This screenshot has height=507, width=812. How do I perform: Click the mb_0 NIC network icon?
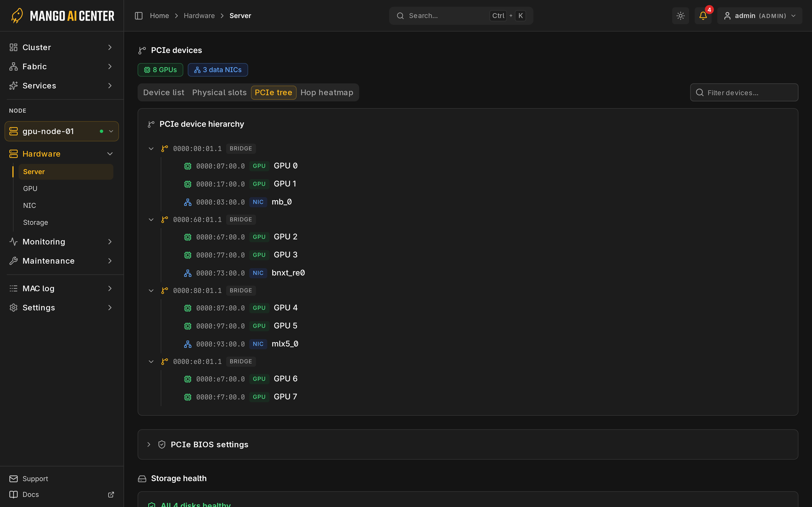[x=188, y=202]
